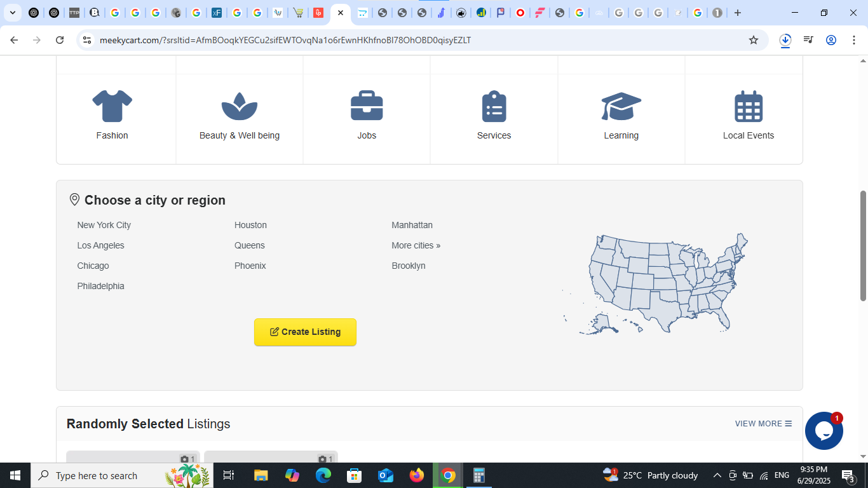The width and height of the screenshot is (868, 488).
Task: Open the Windows Start menu
Action: click(x=15, y=475)
